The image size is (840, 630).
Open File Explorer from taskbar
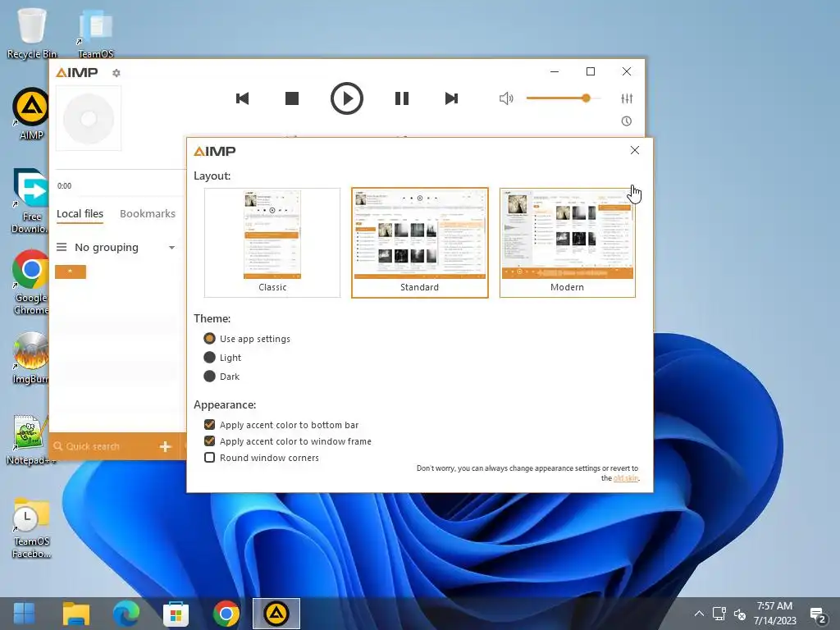[x=76, y=614]
